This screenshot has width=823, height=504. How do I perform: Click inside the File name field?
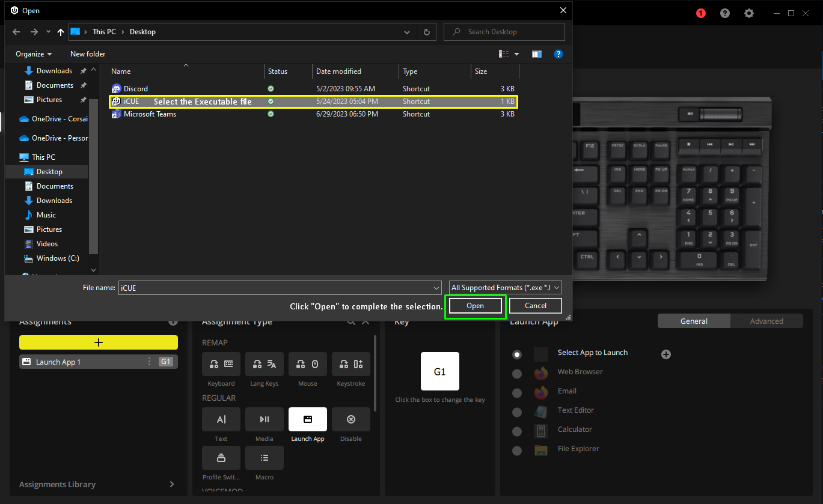[x=277, y=288]
